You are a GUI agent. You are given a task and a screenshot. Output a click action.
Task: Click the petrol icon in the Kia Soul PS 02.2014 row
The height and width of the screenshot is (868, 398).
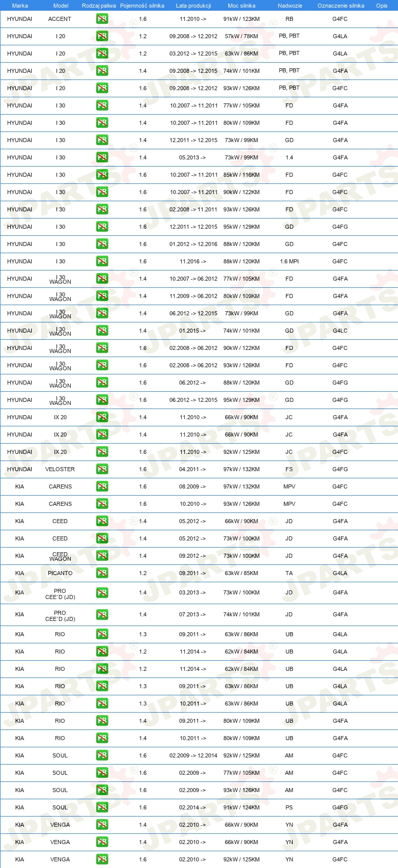pyautogui.click(x=102, y=807)
